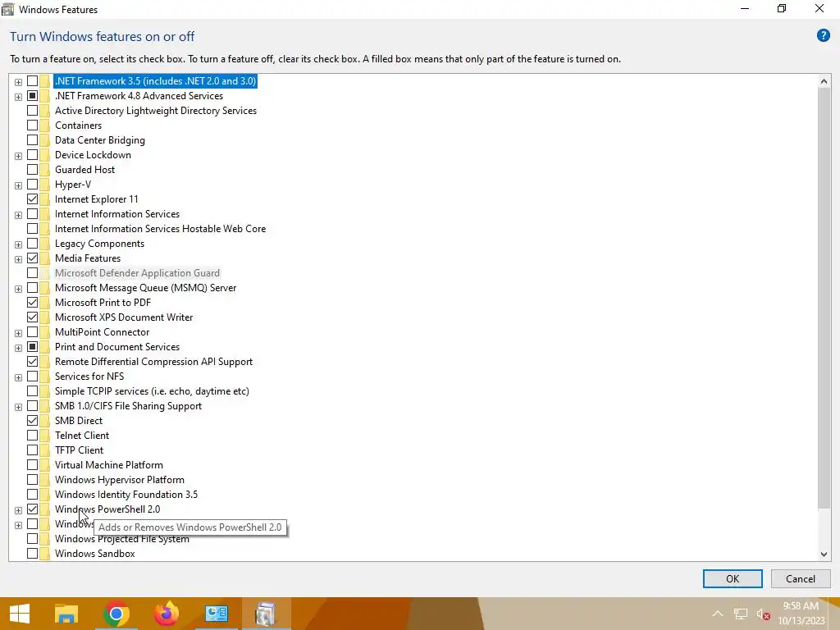Expand Windows PowerShell 2.0 node
Screen dimensions: 840x630
18,510
